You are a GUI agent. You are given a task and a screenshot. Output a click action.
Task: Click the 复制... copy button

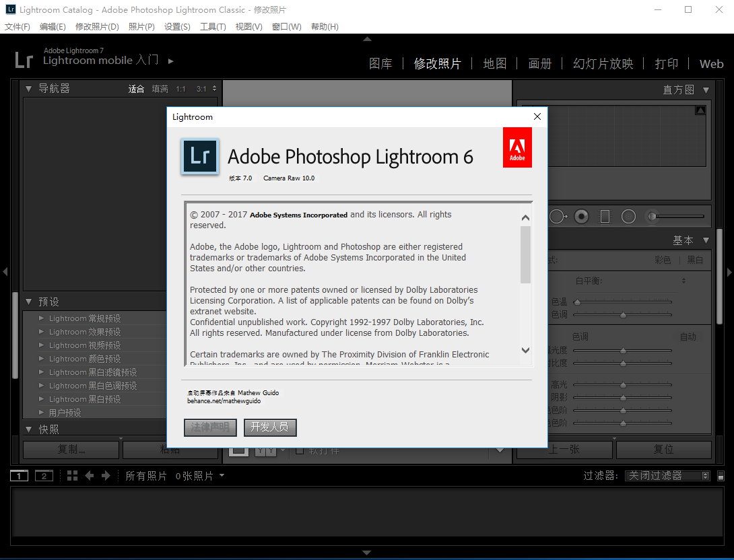(x=71, y=450)
